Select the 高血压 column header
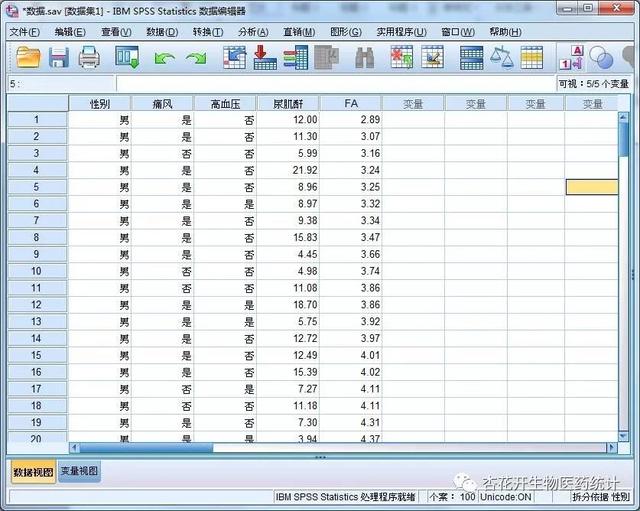This screenshot has width=640, height=511. pyautogui.click(x=225, y=104)
